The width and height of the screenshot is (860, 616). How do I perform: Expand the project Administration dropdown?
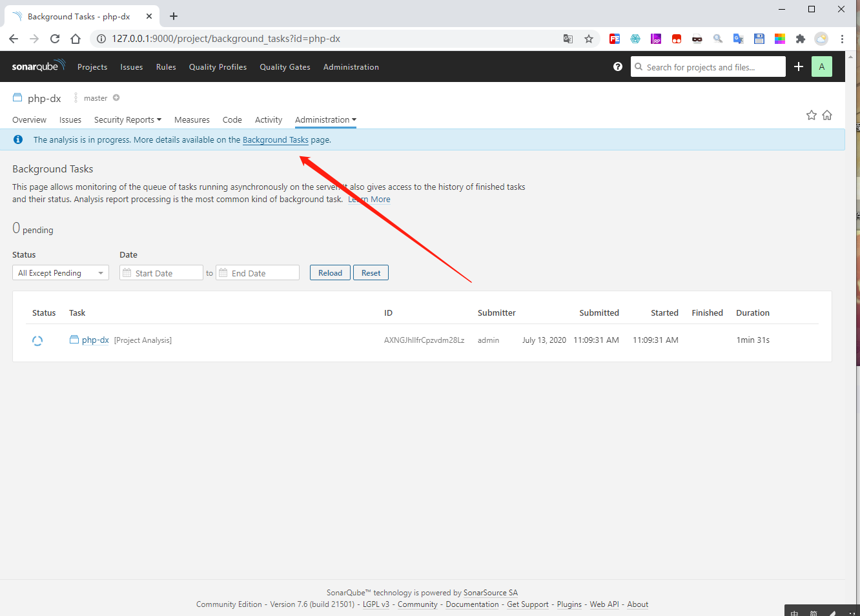coord(325,120)
